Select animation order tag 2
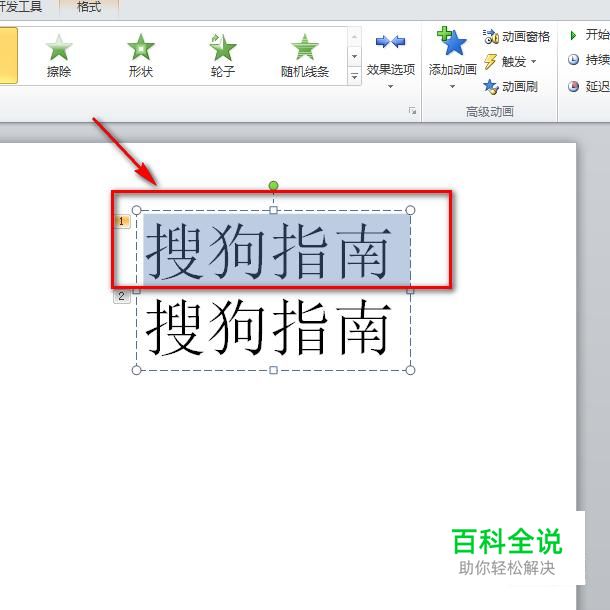Screen dimensions: 610x610 coord(122,296)
